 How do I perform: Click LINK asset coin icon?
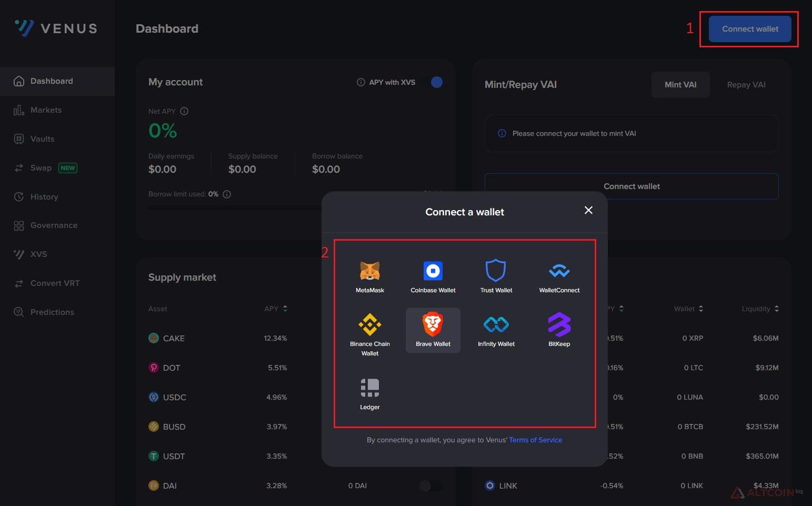coord(490,485)
